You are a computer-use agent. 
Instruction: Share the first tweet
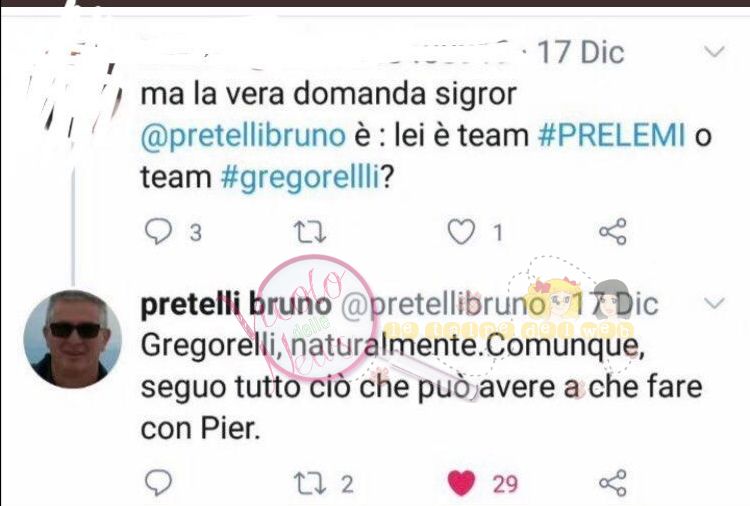613,232
